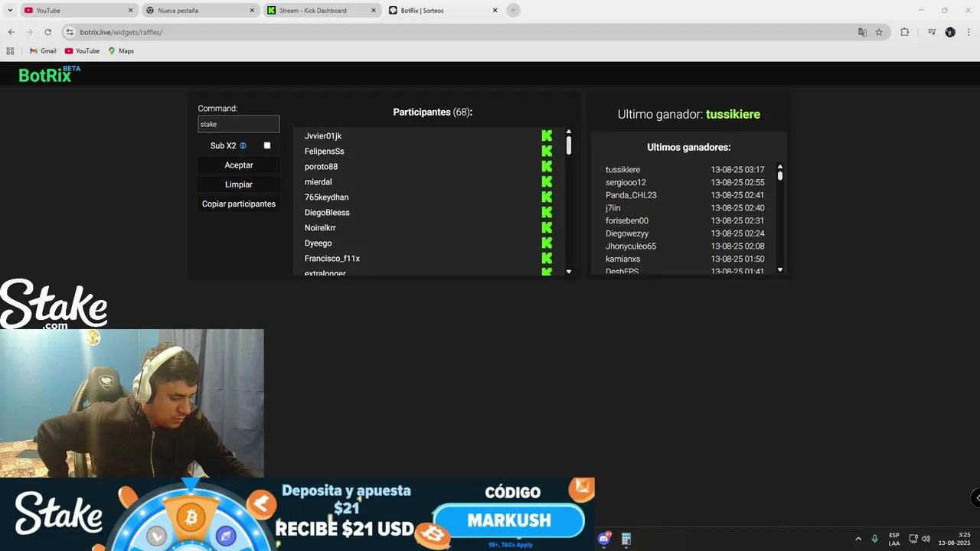The image size is (980, 551).
Task: Open the media control icon in toolbar
Action: [932, 32]
